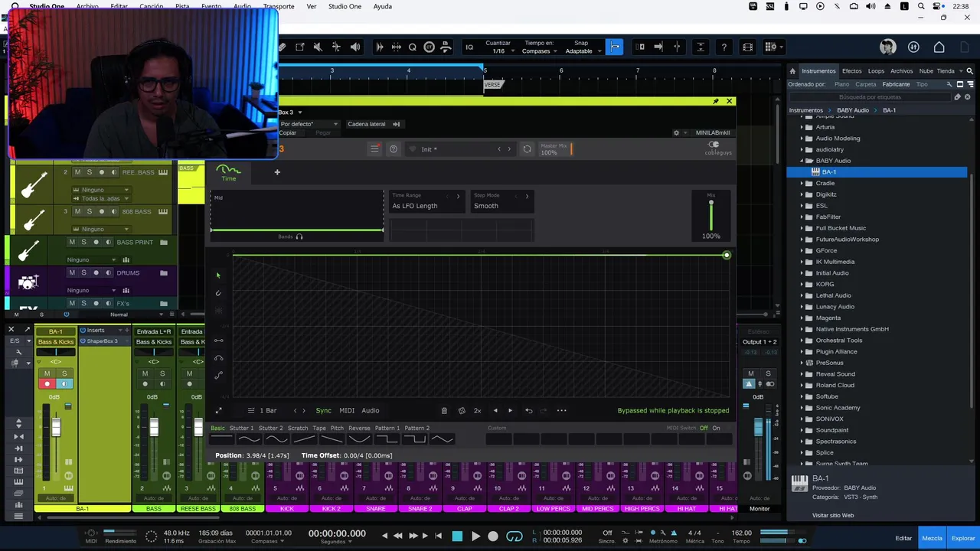Open the three-dots more options menu
This screenshot has height=551, width=980.
pos(561,411)
